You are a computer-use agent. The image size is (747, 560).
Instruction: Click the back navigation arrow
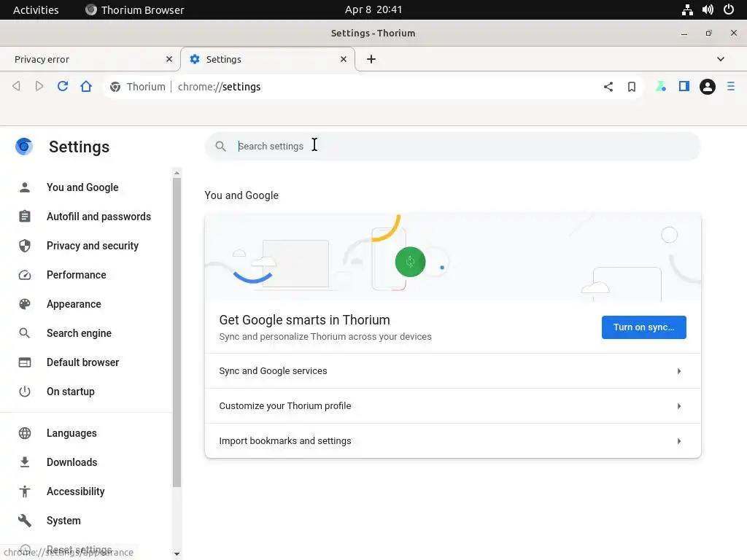point(16,86)
